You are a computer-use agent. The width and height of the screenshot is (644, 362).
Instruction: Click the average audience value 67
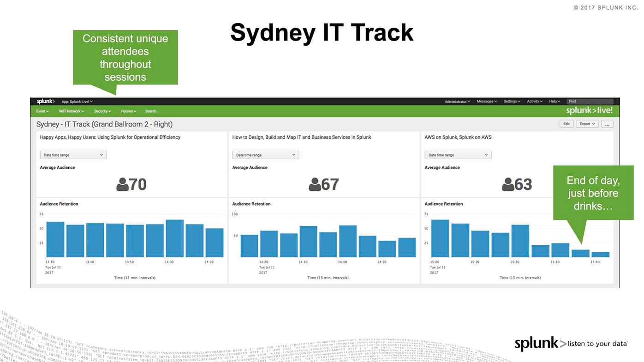click(x=330, y=184)
